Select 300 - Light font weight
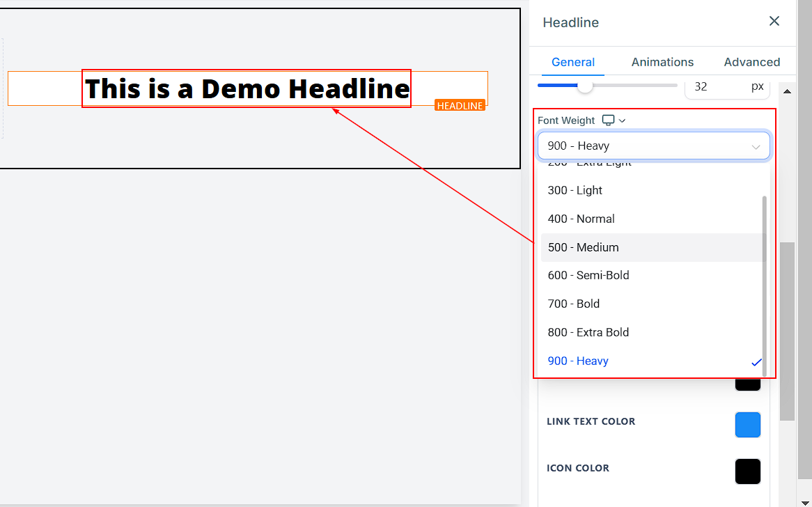 653,191
